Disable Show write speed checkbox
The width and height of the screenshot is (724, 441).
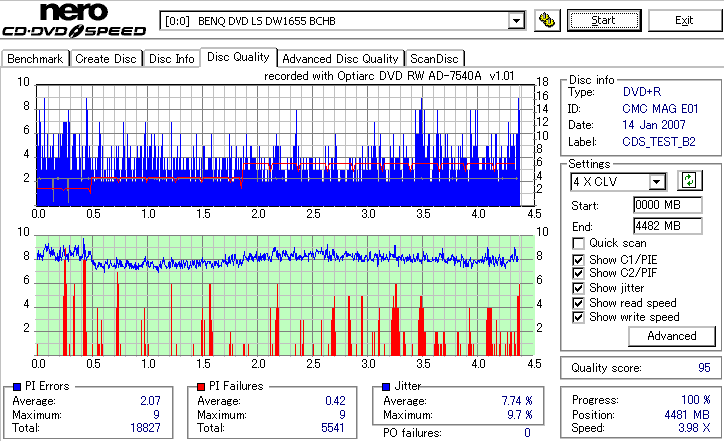[x=578, y=317]
